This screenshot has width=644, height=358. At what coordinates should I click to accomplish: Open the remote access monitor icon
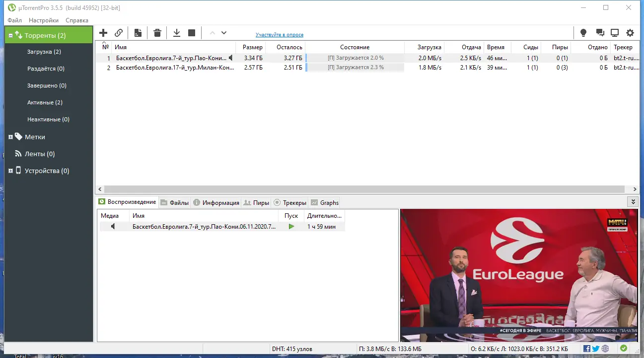[615, 32]
